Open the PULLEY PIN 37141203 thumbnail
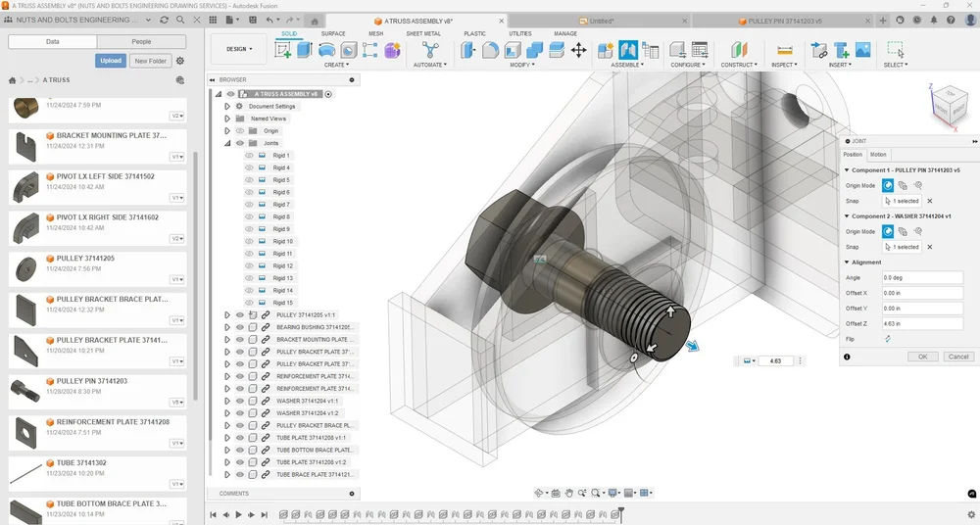The image size is (980, 525). (x=25, y=391)
